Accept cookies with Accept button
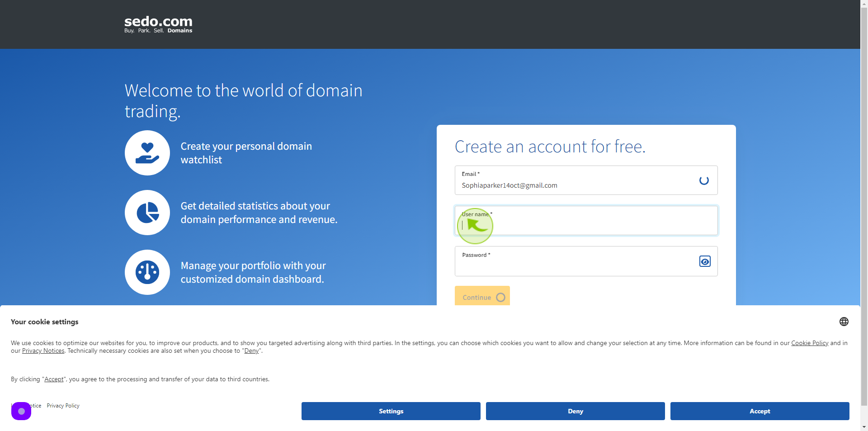This screenshot has width=868, height=431. (760, 411)
